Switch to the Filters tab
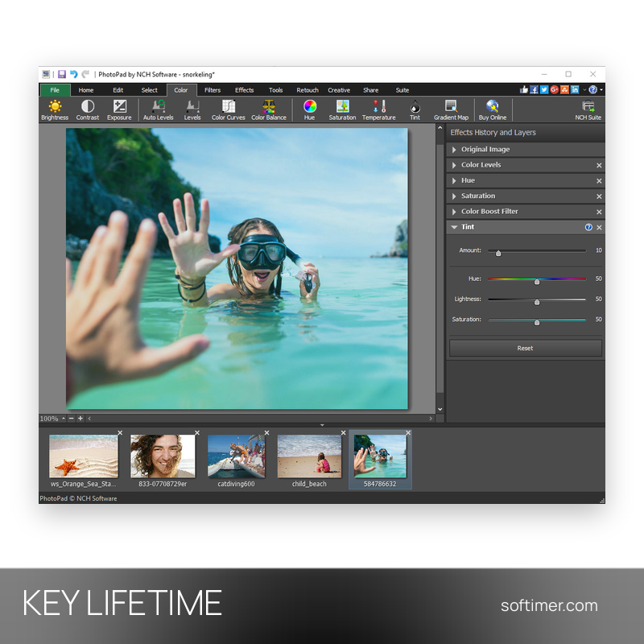 coord(213,90)
